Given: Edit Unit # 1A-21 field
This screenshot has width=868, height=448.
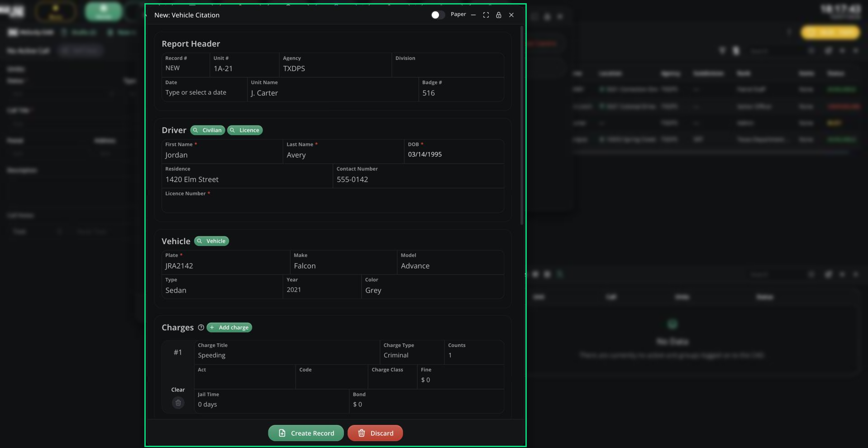Looking at the screenshot, I should click(x=245, y=65).
